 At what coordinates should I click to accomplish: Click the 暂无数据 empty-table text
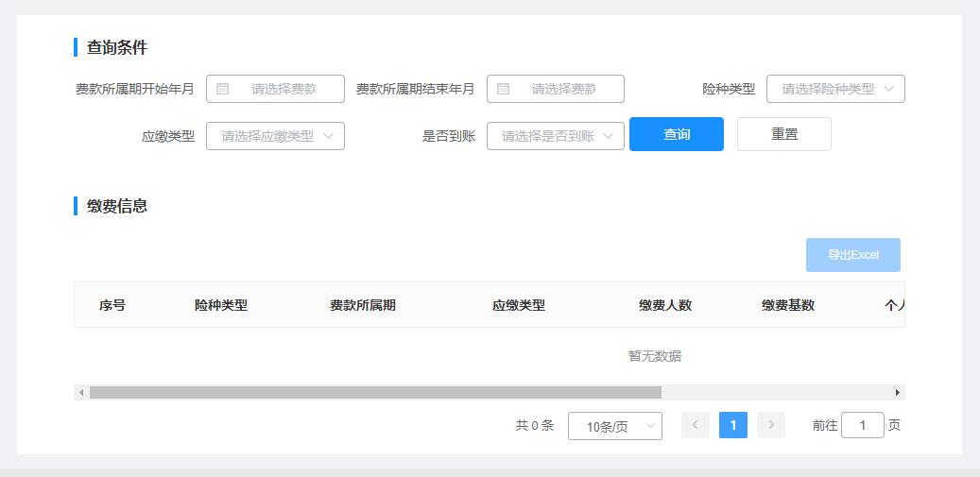(654, 356)
